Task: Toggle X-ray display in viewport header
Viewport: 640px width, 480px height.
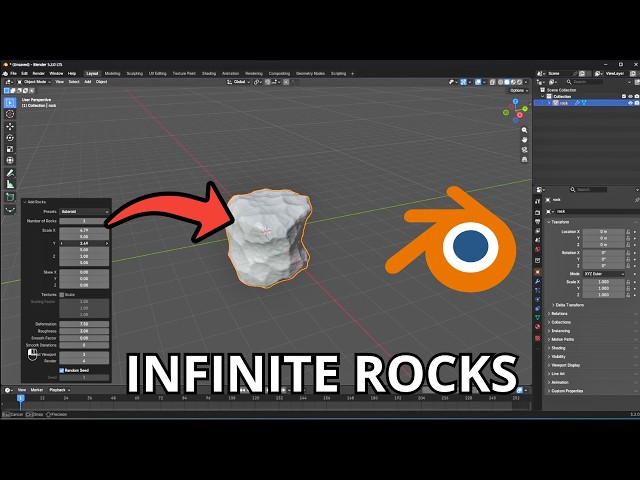Action: point(493,82)
